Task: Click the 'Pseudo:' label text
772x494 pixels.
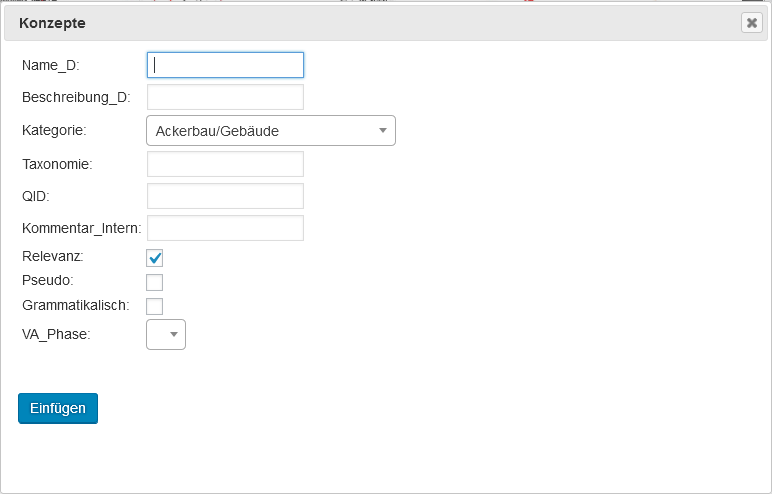Action: [47, 280]
